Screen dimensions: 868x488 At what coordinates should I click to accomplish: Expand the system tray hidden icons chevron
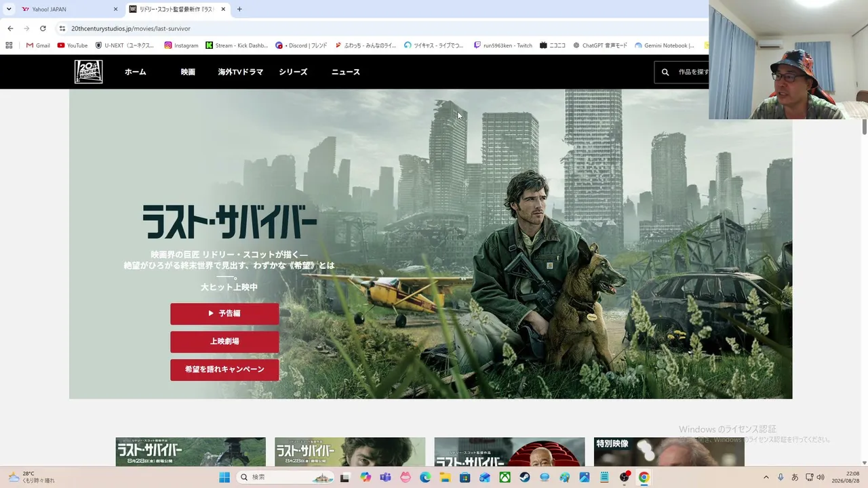click(x=766, y=477)
